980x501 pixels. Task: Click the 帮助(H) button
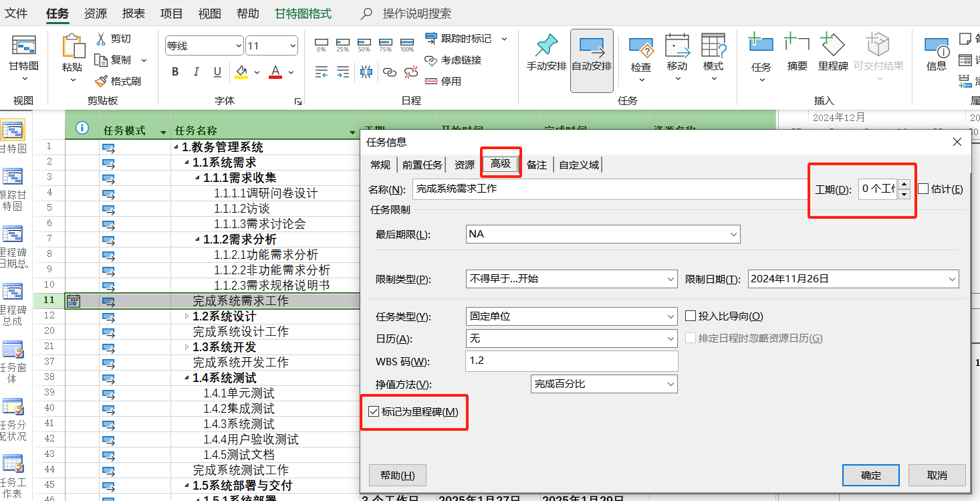(x=398, y=476)
